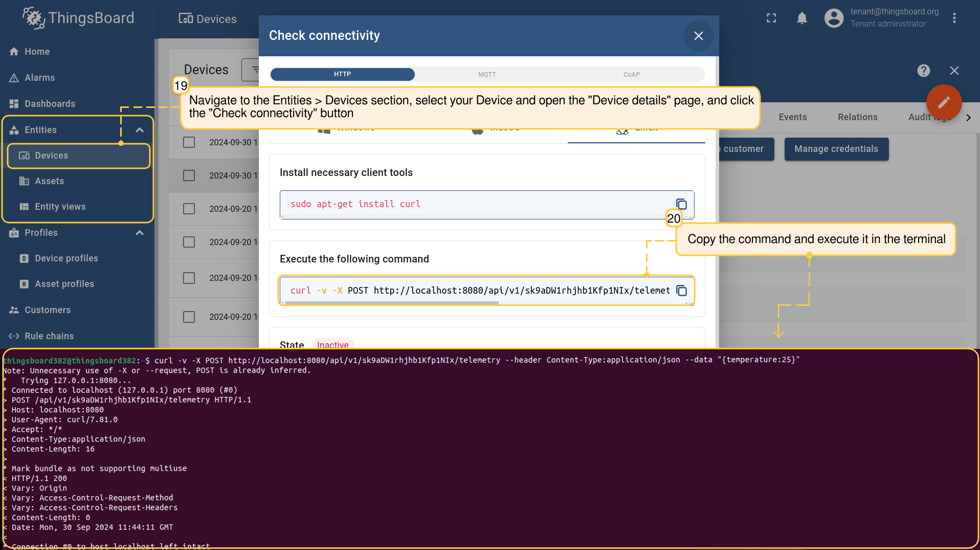The image size is (980, 550).
Task: Open the help question mark icon
Action: (923, 71)
